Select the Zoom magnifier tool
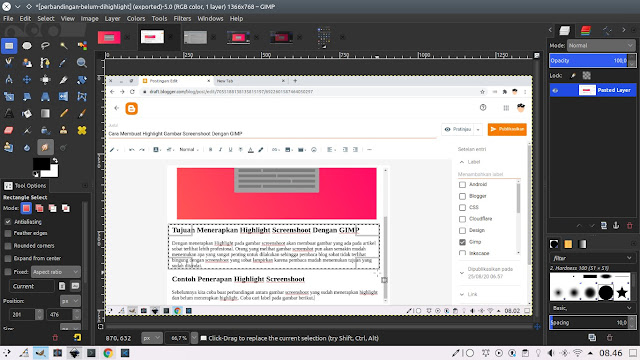Screen dimensions: 640x360 coord(82,62)
